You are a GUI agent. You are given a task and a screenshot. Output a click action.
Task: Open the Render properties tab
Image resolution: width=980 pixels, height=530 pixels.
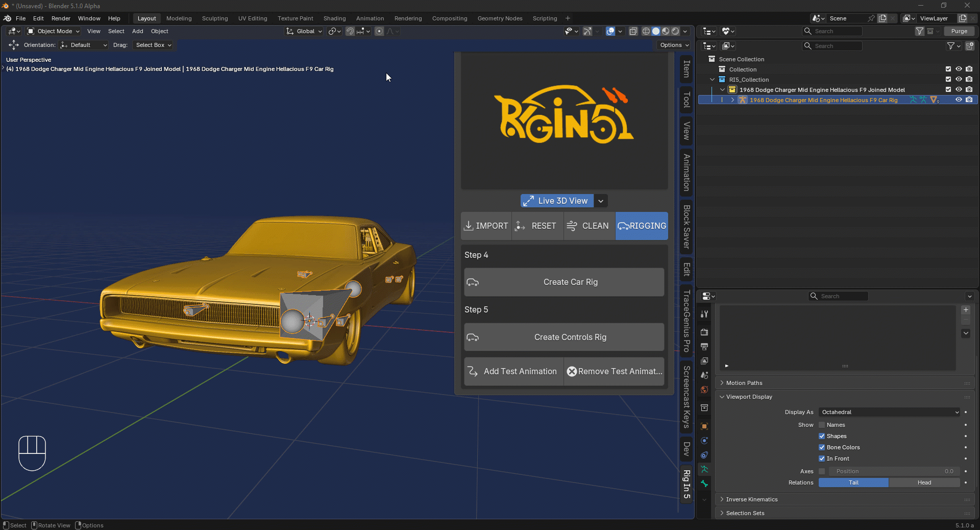(704, 332)
